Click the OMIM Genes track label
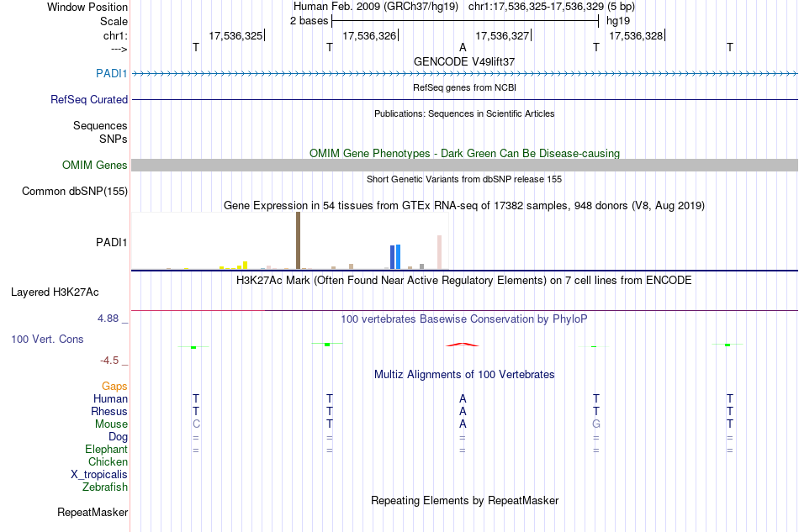The height and width of the screenshot is (532, 799). point(94,166)
